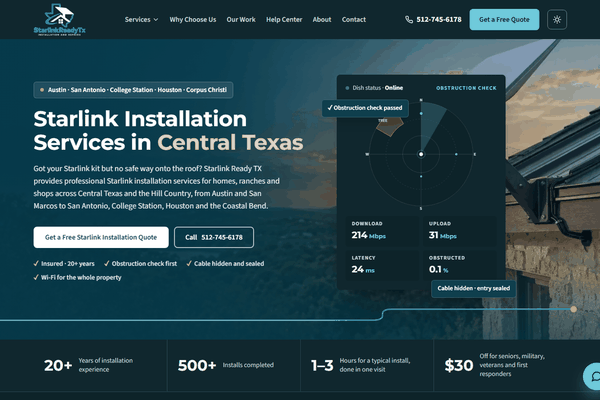The image size is (600, 400).
Task: Open the chat bubble widget
Action: tap(592, 377)
